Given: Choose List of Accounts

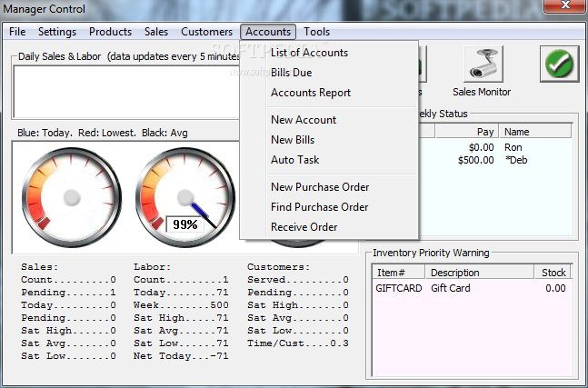Looking at the screenshot, I should tap(329, 53).
